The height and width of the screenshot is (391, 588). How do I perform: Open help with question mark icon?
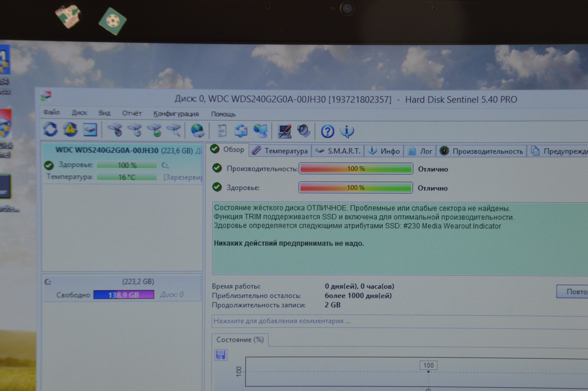(x=327, y=131)
